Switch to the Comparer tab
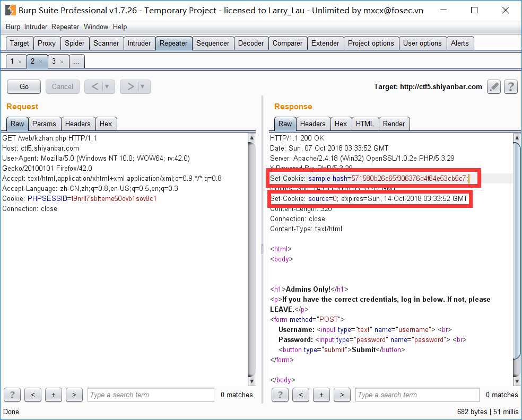The width and height of the screenshot is (522, 420). coord(288,43)
